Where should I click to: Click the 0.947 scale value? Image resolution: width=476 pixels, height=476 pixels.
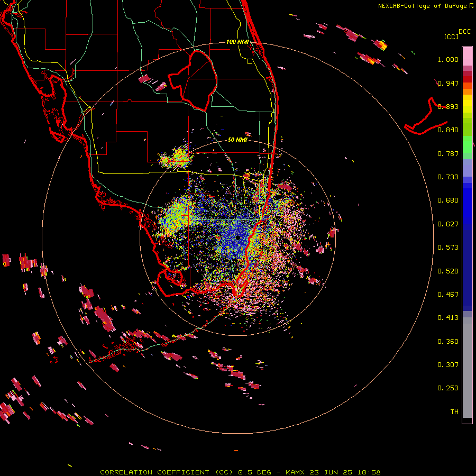coord(448,83)
